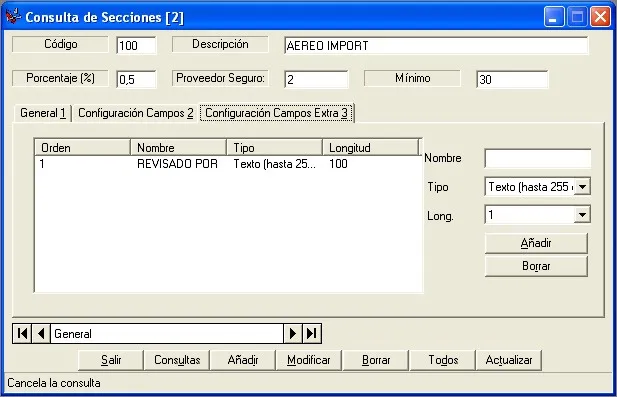
Task: Click the 100 longitud cell in the list
Action: pyautogui.click(x=338, y=164)
